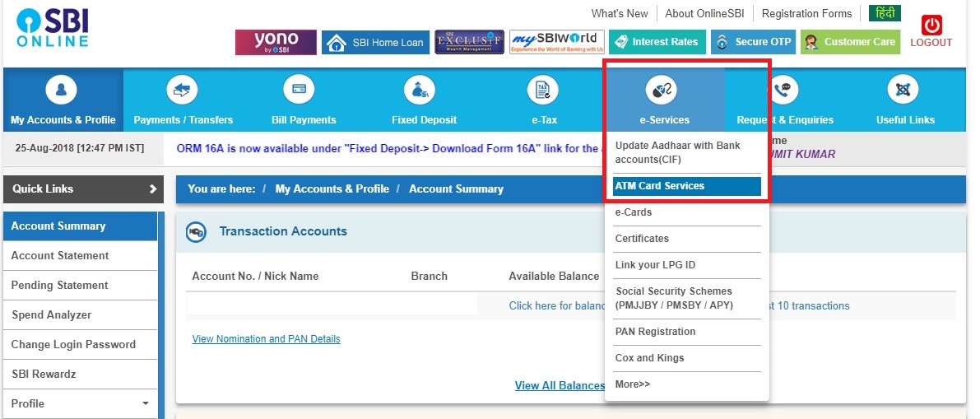Click the Account No. / Nick Name header

(255, 276)
